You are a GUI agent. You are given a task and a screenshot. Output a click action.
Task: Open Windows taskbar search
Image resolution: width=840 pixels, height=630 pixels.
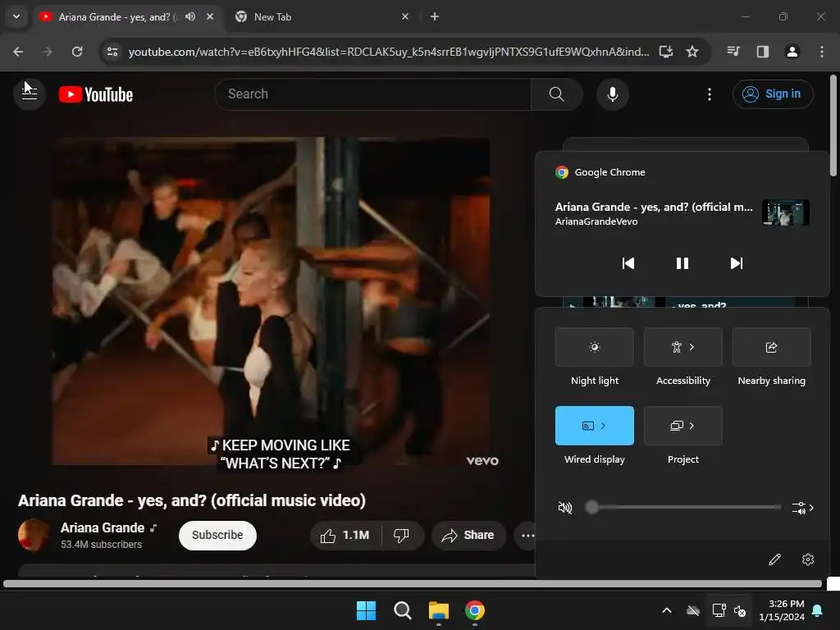pyautogui.click(x=402, y=610)
